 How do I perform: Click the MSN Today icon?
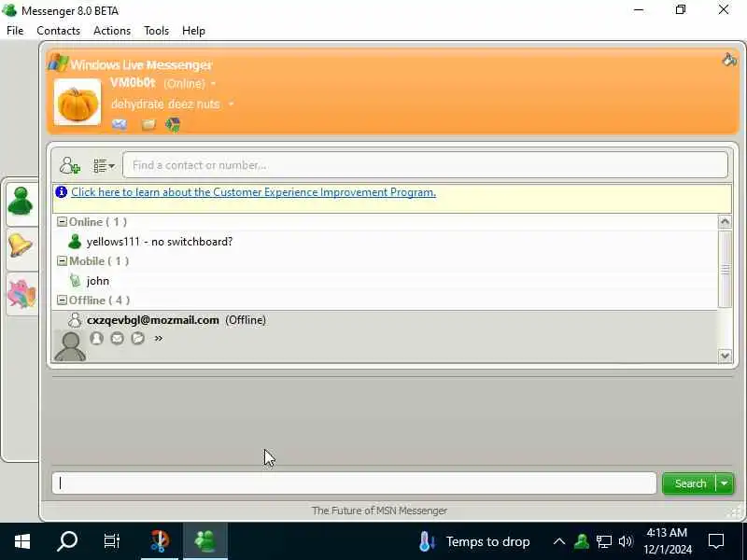[173, 125]
